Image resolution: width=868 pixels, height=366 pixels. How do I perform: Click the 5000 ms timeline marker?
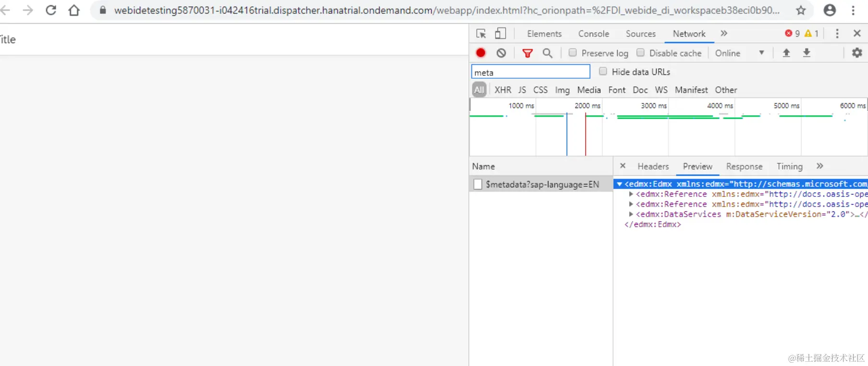(786, 106)
